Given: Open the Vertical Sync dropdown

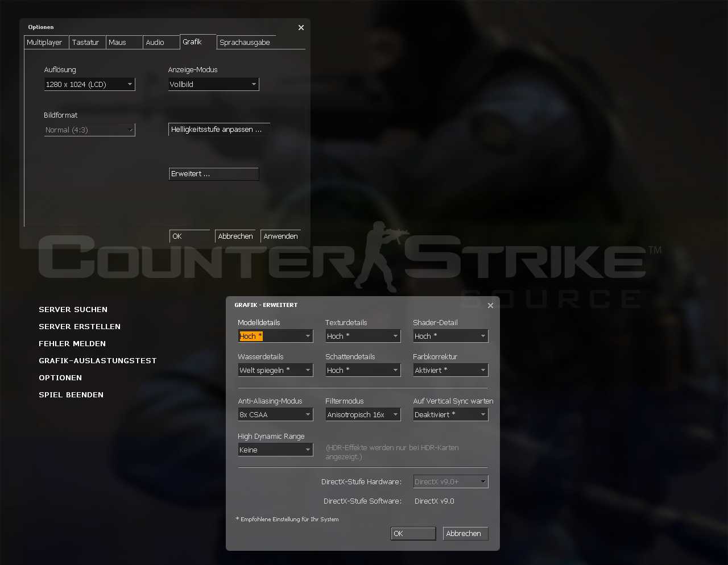Looking at the screenshot, I should 450,414.
